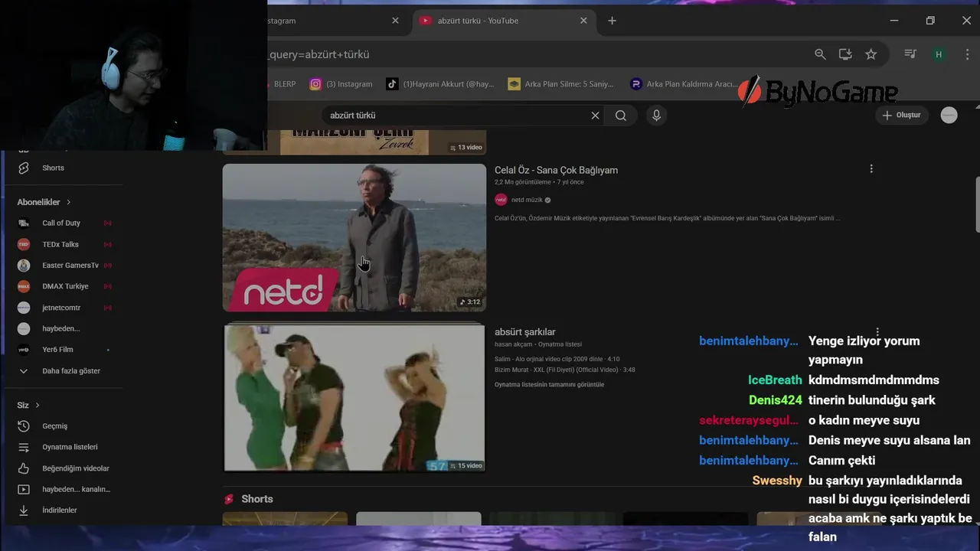Screen dimensions: 980x551
Task: Click the İndirilenler download arrow icon
Action: (24, 510)
